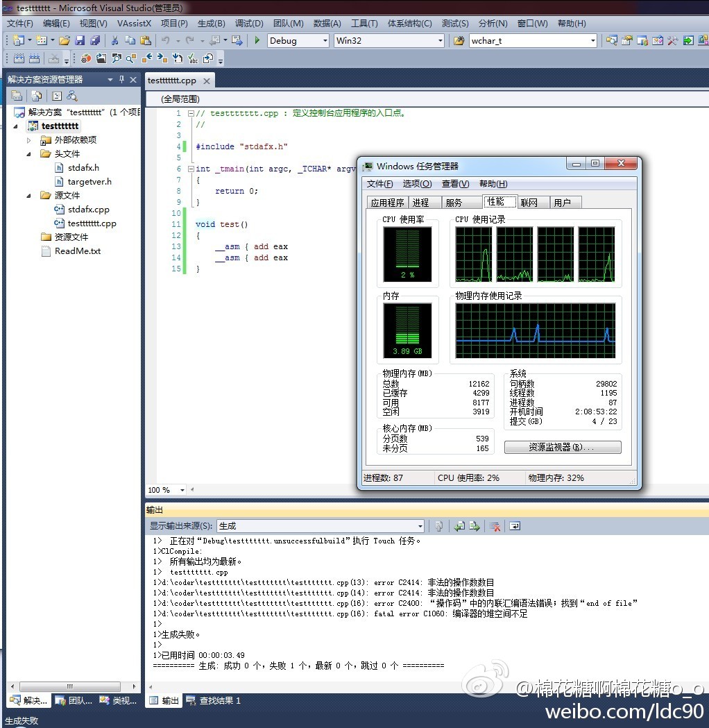Click the Navigate Forward icon
Screen dimensions: 709x728
pos(237,40)
